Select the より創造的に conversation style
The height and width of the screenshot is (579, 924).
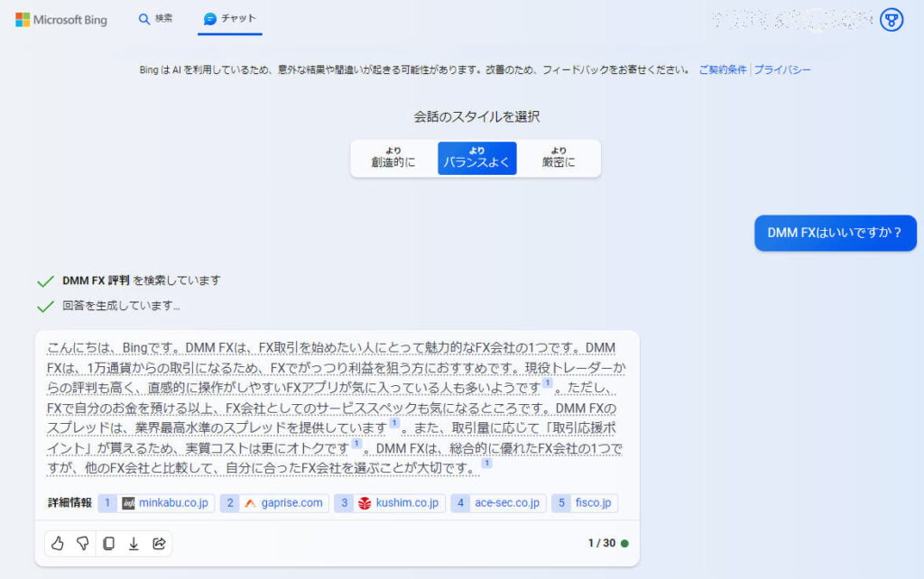pyautogui.click(x=393, y=157)
